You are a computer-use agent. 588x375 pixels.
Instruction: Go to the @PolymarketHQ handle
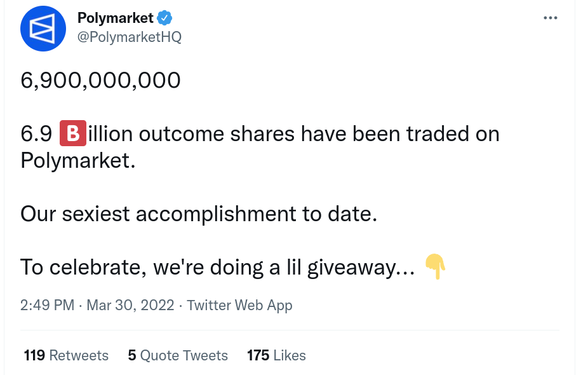tap(129, 37)
